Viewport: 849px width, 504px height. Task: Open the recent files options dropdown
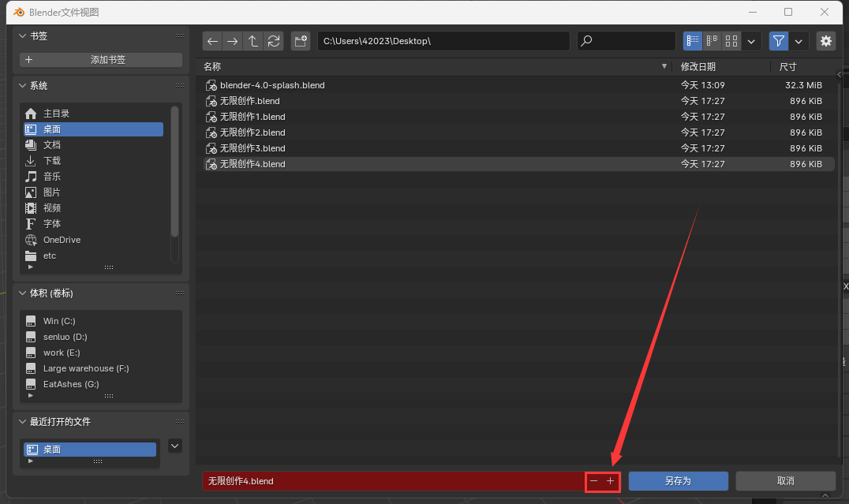click(x=175, y=446)
